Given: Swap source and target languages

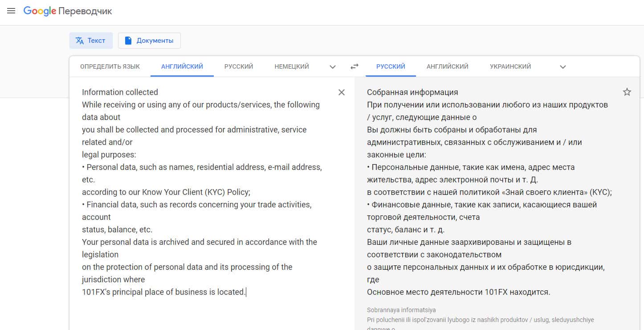Looking at the screenshot, I should (355, 66).
